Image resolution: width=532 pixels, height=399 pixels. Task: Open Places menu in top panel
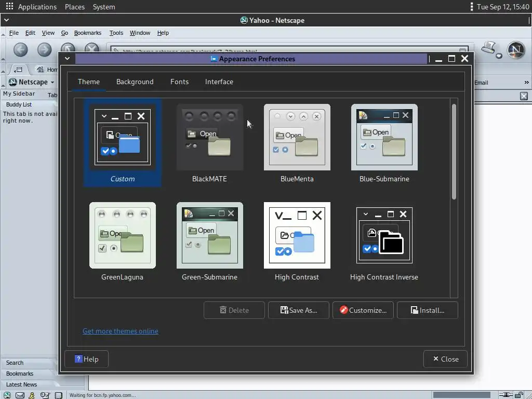click(75, 7)
